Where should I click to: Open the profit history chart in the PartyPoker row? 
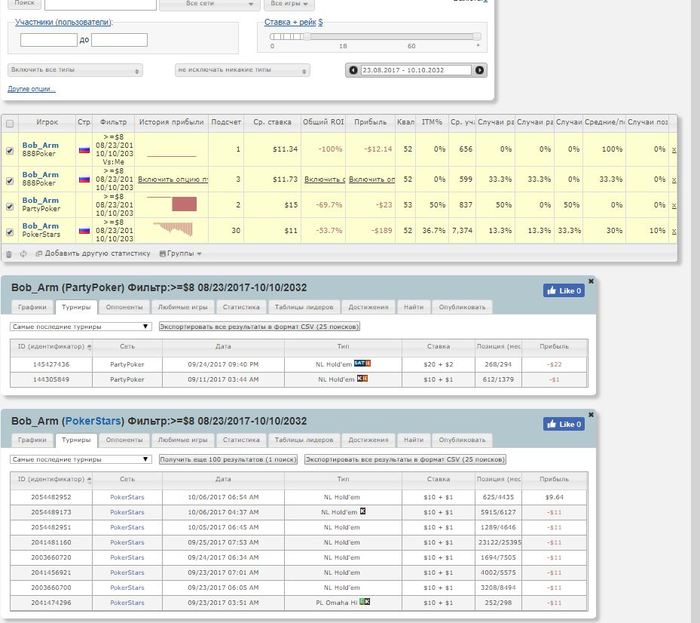172,204
